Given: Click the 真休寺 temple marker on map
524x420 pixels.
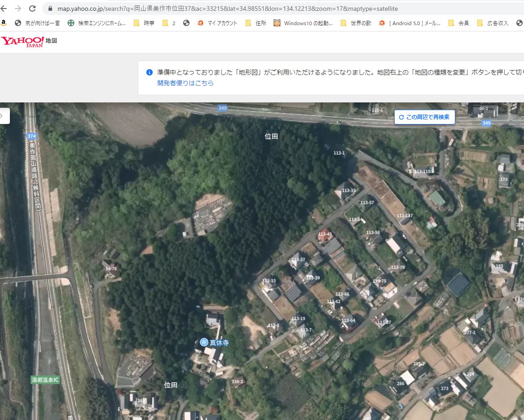Looking at the screenshot, I should [x=204, y=342].
